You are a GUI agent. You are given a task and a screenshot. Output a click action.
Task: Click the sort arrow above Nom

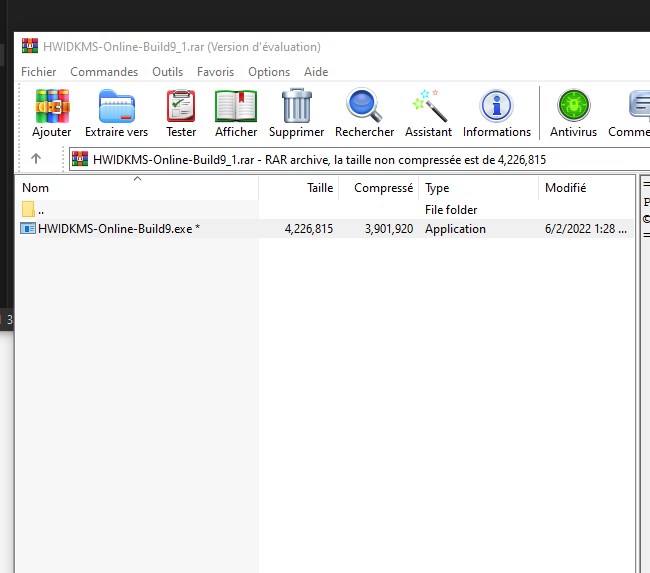pyautogui.click(x=138, y=179)
